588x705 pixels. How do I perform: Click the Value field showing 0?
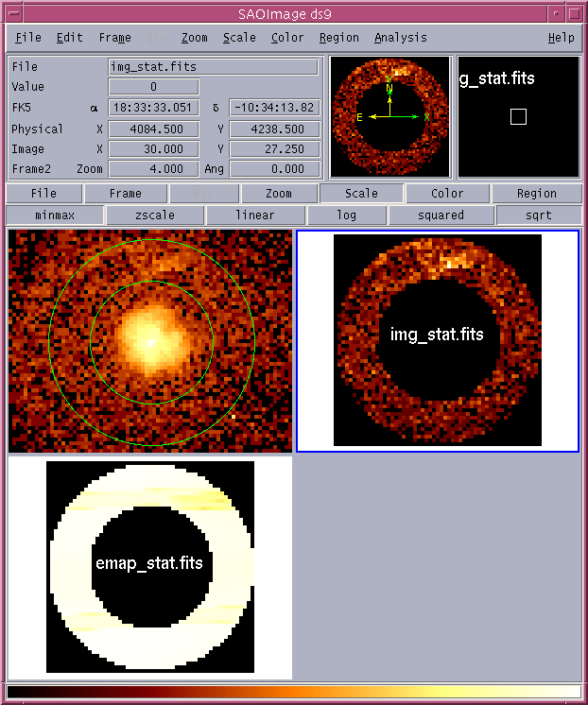coord(153,87)
